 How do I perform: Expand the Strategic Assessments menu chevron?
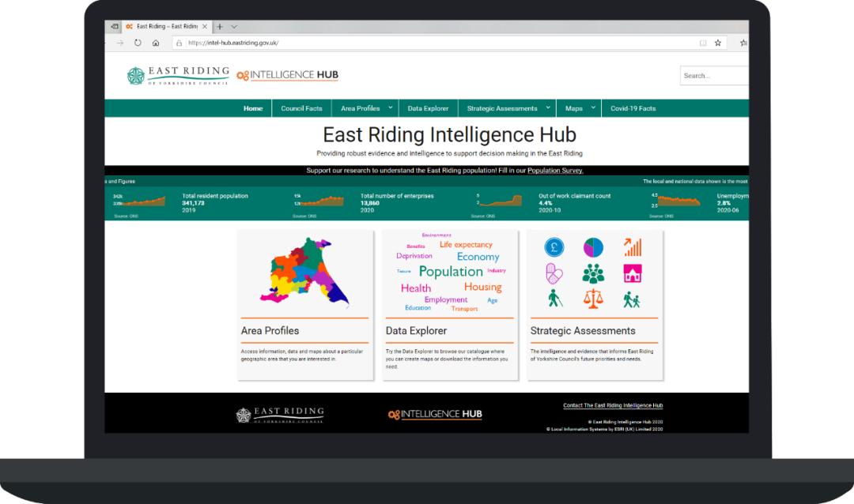[547, 108]
